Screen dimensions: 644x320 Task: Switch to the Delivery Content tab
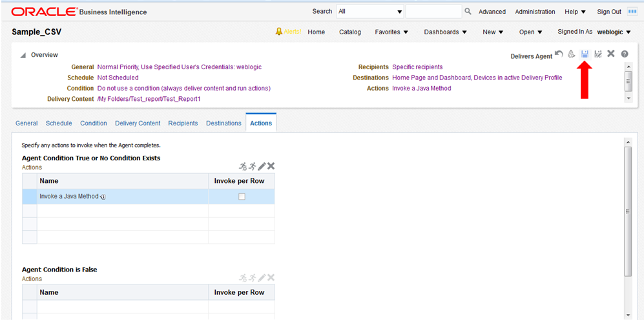pos(138,123)
